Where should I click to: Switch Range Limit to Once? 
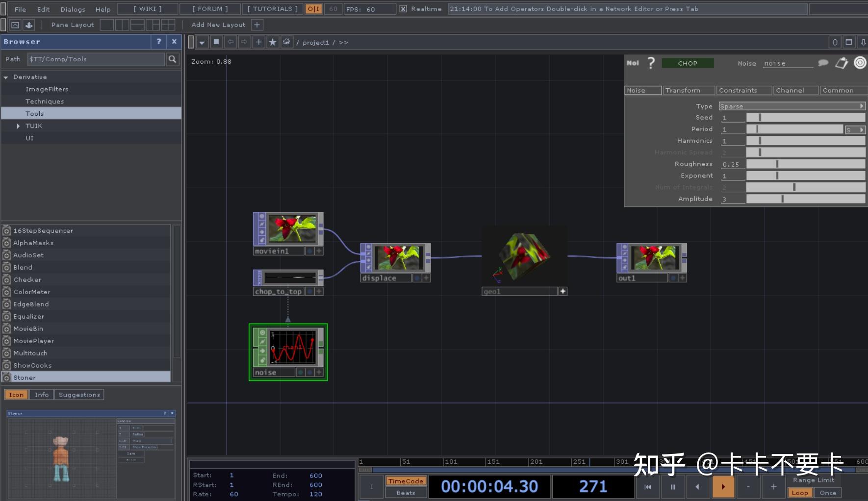828,493
